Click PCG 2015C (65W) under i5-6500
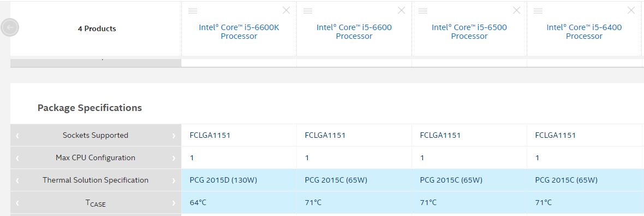Screen dimensions: 644x216 point(451,180)
